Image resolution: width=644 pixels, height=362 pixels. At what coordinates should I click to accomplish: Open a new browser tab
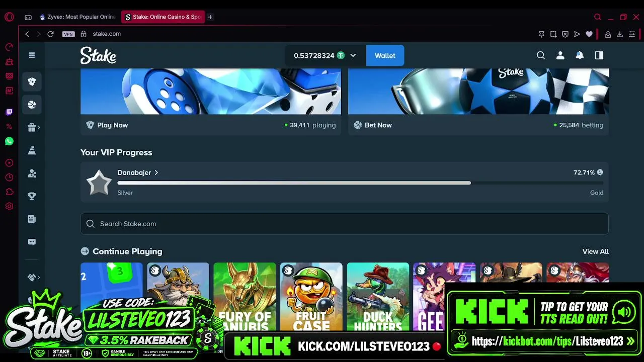[x=210, y=17]
